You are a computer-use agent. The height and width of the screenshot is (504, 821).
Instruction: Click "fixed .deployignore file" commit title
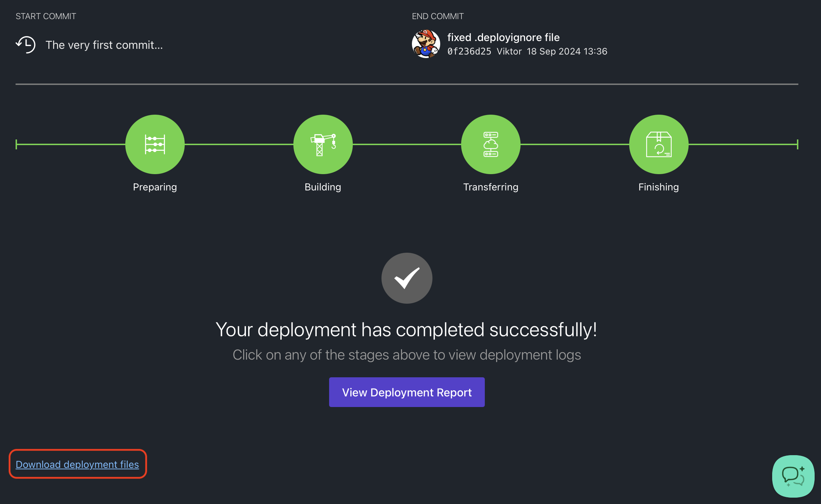[503, 37]
